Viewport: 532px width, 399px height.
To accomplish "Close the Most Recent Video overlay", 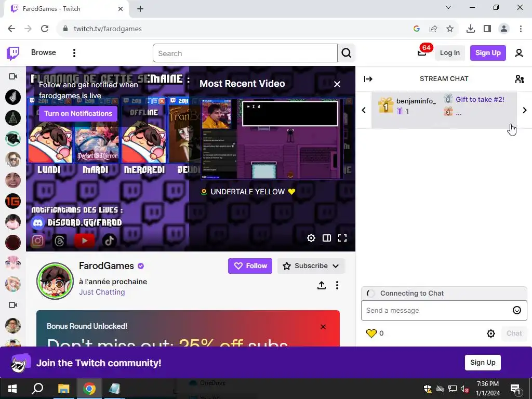I will tap(337, 84).
